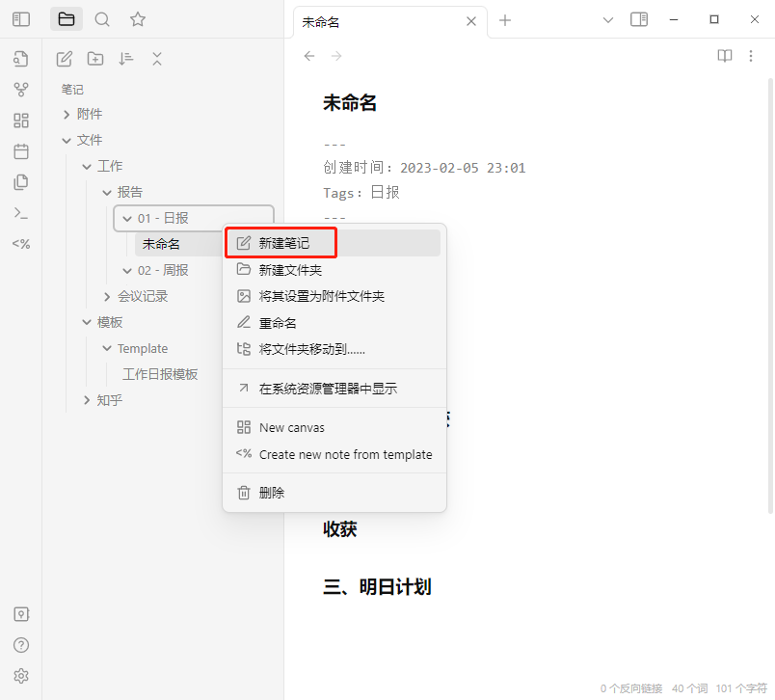This screenshot has width=775, height=700.
Task: Click Create new note from template
Action: [345, 454]
